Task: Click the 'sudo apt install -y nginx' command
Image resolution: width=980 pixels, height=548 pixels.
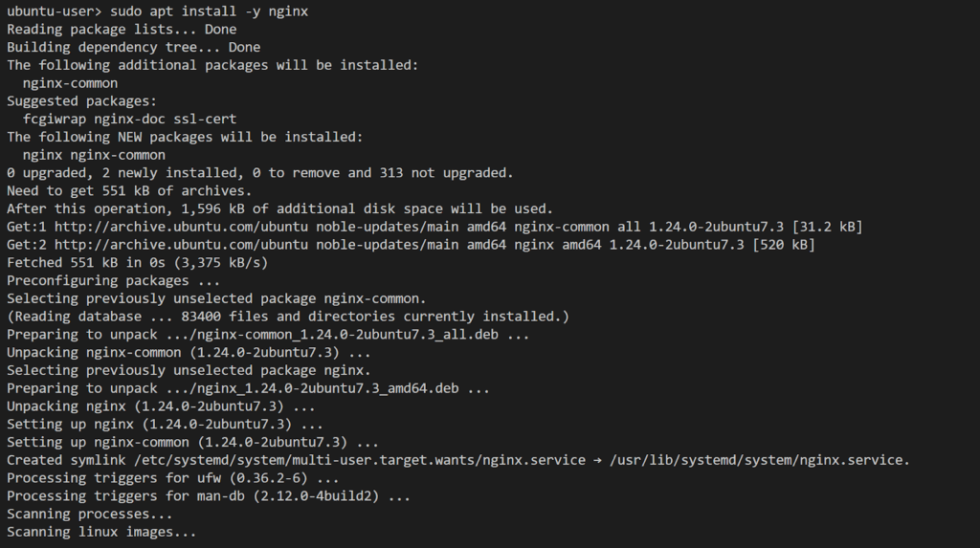Action: [x=209, y=11]
